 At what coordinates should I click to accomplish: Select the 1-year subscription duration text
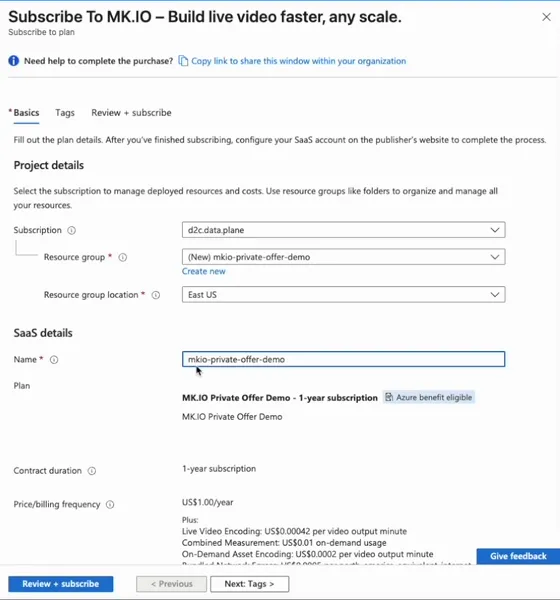click(219, 469)
